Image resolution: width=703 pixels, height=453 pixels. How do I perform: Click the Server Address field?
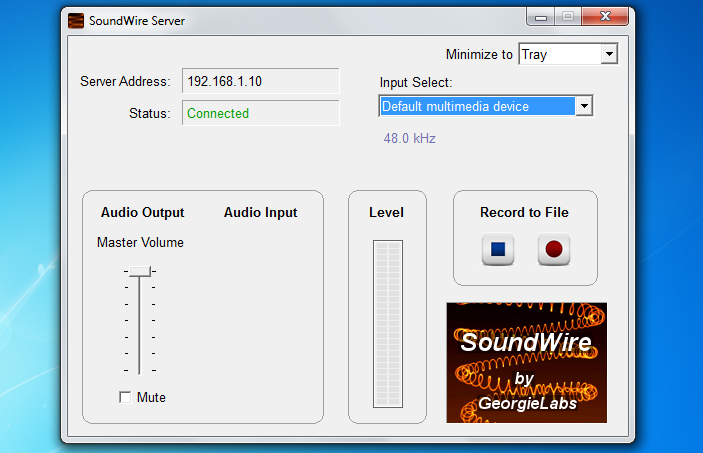tap(260, 81)
